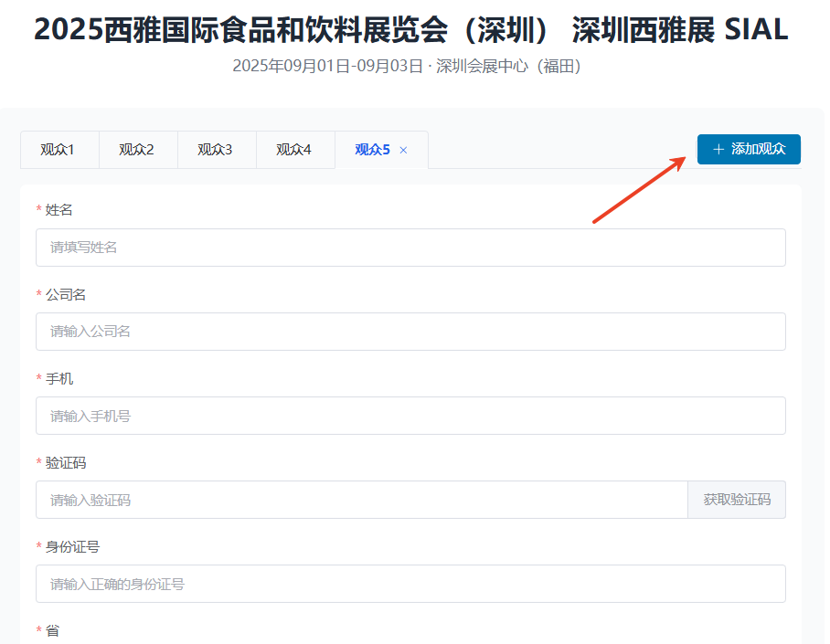This screenshot has height=644, width=830.
Task: Click the exhibition title heading 2025西雅国际食品和饮料展览会
Action: tap(410, 29)
